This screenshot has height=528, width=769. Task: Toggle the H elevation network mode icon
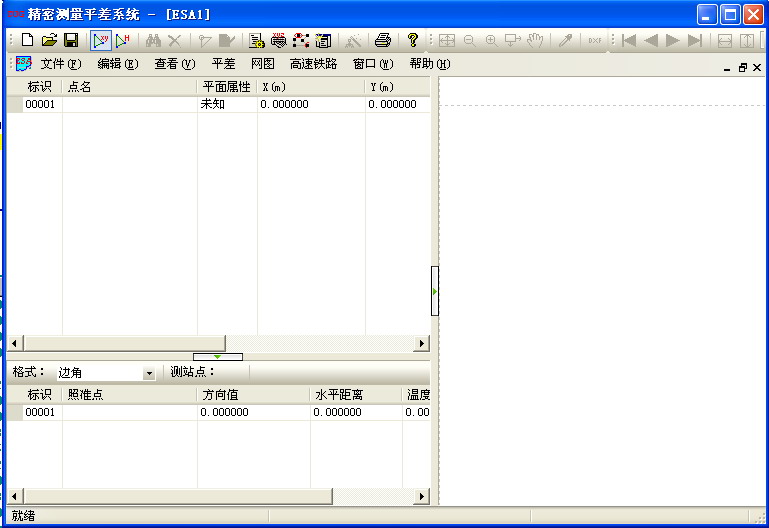[123, 40]
